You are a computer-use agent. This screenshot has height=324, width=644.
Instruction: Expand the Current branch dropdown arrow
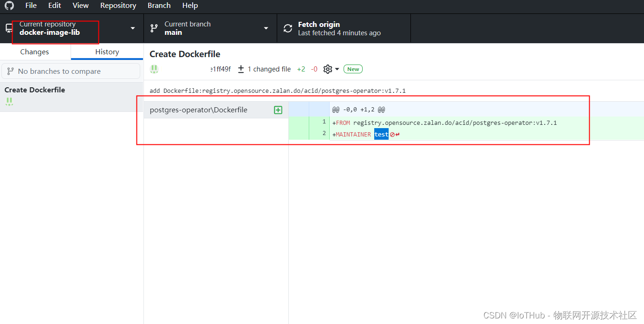click(266, 28)
